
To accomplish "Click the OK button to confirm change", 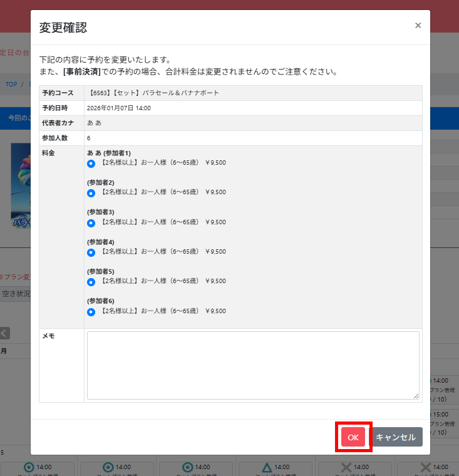I will tap(353, 437).
